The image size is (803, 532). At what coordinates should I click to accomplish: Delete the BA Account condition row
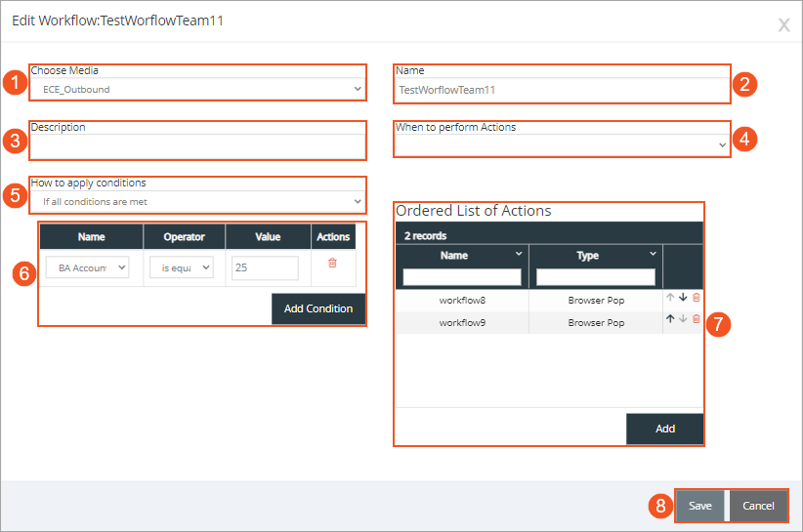(x=332, y=263)
